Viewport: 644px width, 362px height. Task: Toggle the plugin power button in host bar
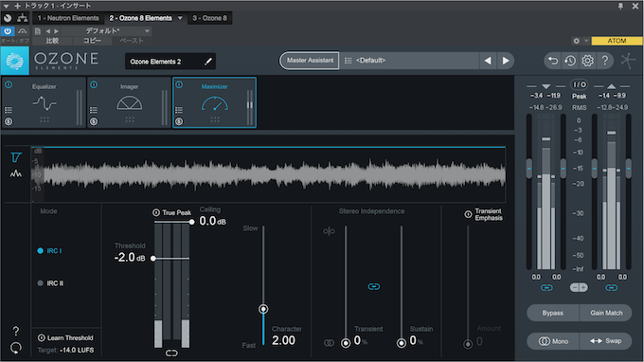[8, 31]
